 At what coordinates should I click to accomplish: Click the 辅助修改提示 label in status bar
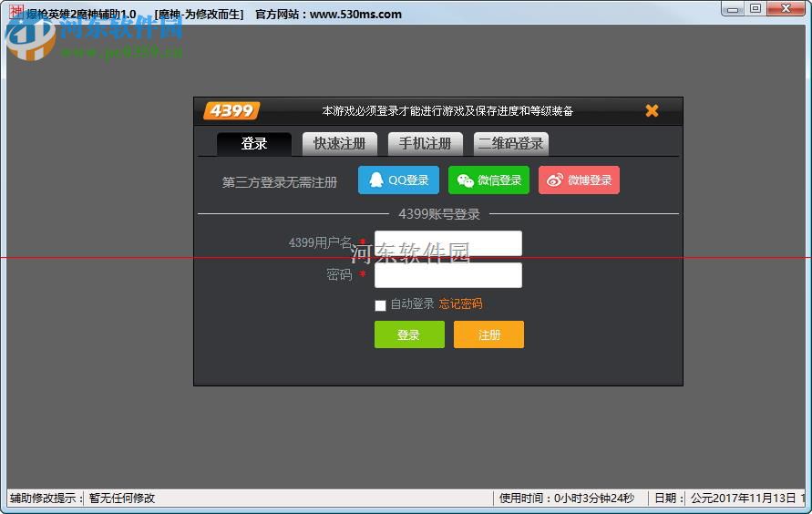[x=46, y=498]
